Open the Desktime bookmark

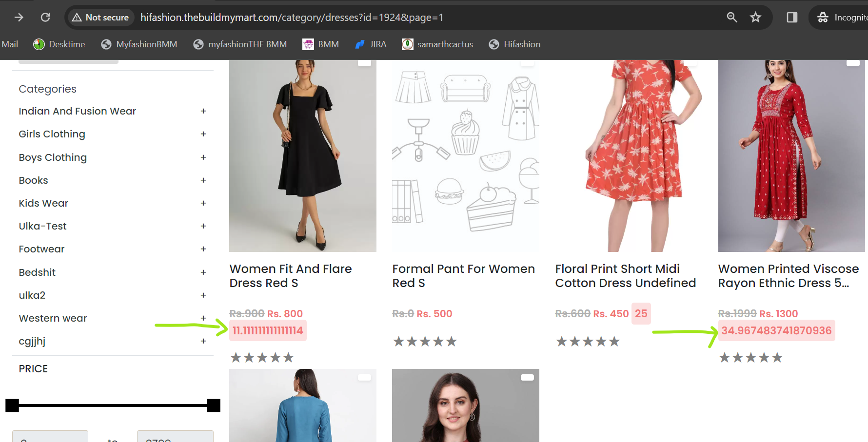click(59, 44)
